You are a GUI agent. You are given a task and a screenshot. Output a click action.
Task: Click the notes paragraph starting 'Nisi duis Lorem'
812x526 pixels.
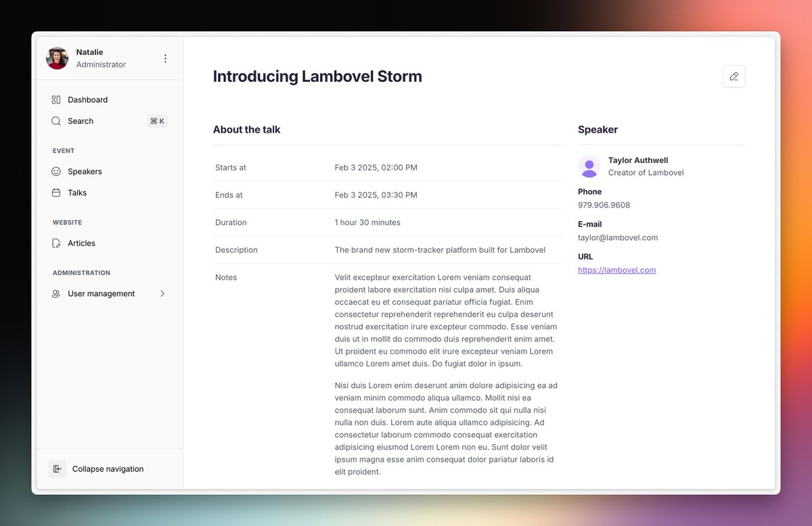pos(446,429)
